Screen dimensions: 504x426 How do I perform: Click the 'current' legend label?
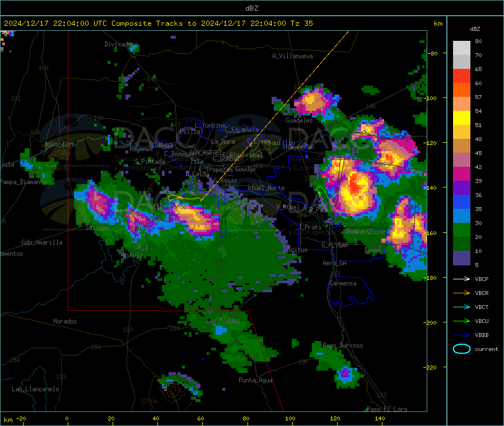tap(486, 349)
